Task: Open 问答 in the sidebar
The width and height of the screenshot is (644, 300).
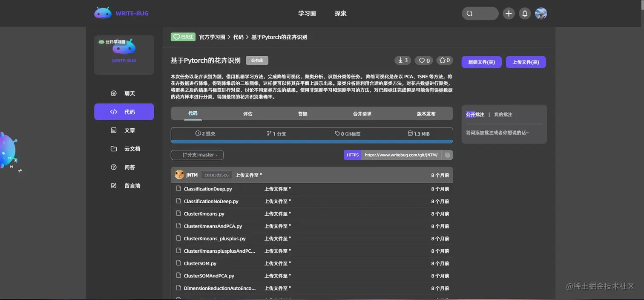Action: tap(124, 167)
